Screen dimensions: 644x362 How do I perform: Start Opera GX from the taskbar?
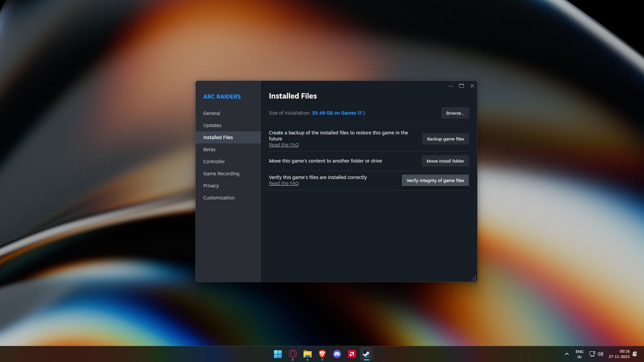292,354
